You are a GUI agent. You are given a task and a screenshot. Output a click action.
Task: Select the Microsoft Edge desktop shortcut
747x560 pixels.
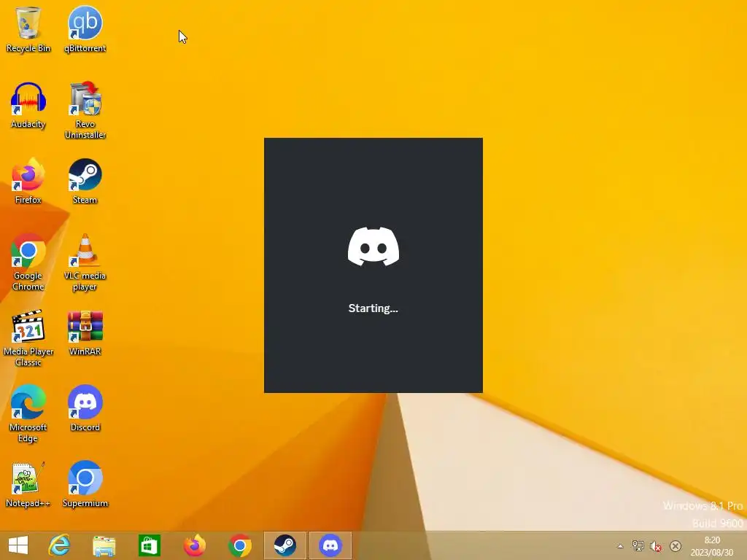click(x=28, y=414)
